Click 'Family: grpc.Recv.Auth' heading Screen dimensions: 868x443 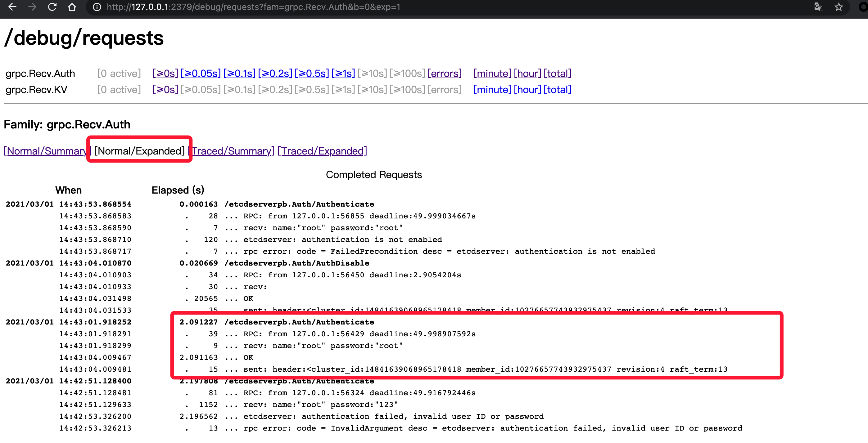pos(67,124)
